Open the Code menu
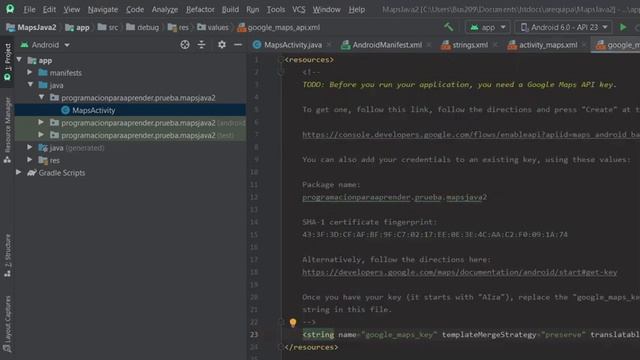The height and width of the screenshot is (360, 640). tap(135, 9)
